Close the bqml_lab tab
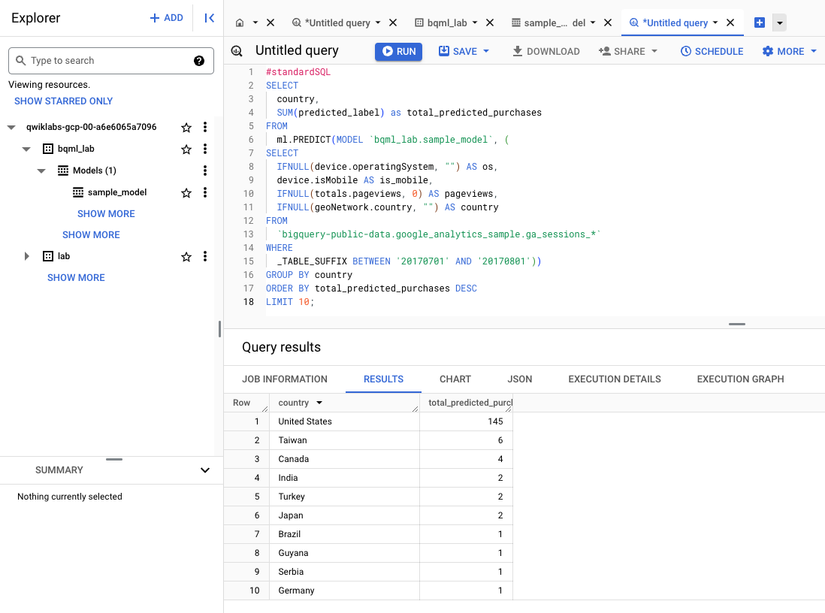Screen dimensions: 825x613 [x=492, y=23]
